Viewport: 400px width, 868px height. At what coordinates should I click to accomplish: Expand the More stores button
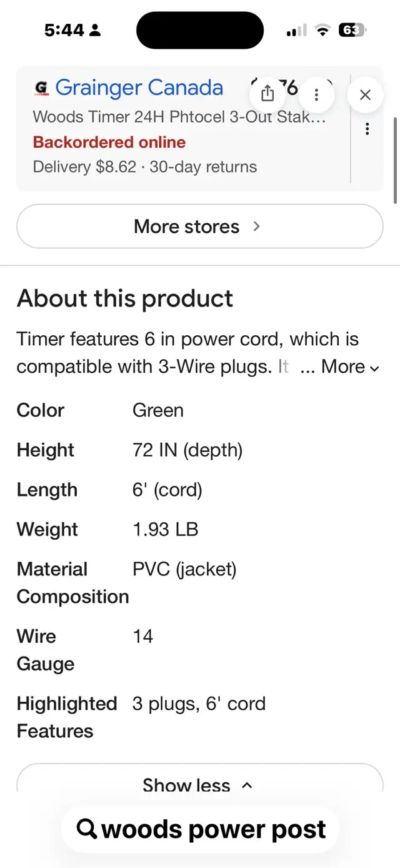click(x=199, y=226)
